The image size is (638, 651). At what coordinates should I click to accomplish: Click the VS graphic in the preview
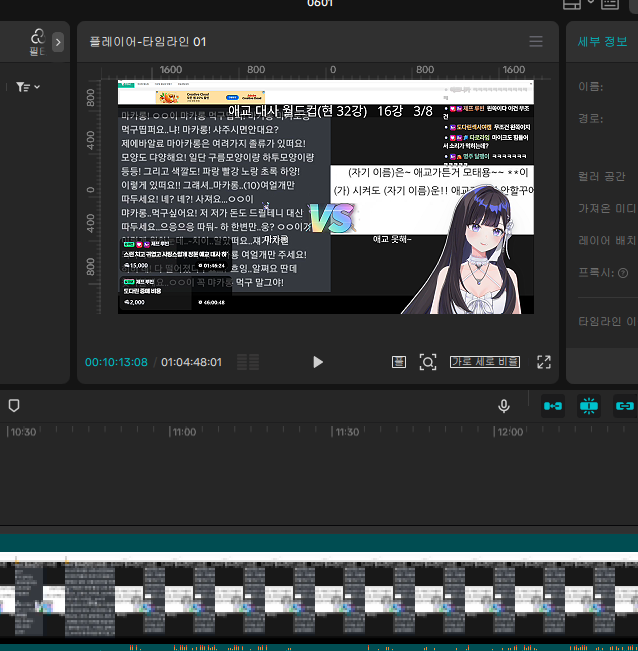333,218
